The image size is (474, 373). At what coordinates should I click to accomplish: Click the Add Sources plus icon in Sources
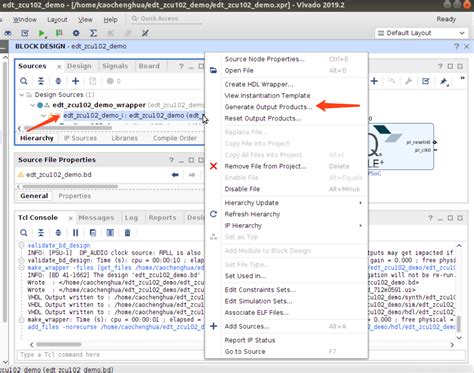76,81
